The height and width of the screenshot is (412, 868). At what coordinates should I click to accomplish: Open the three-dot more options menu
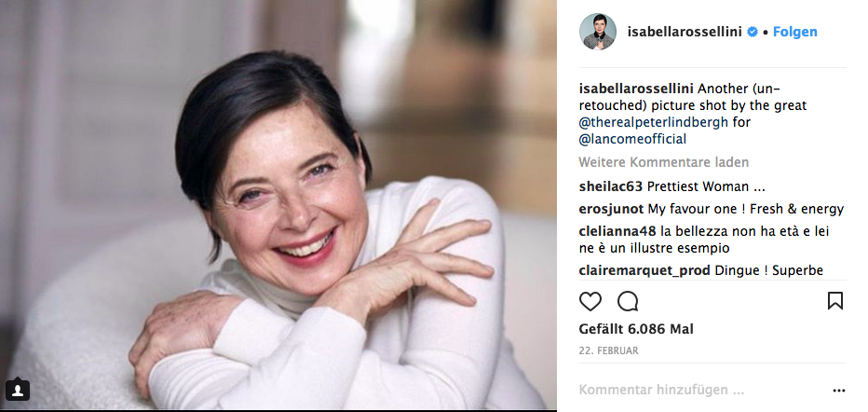tap(838, 391)
